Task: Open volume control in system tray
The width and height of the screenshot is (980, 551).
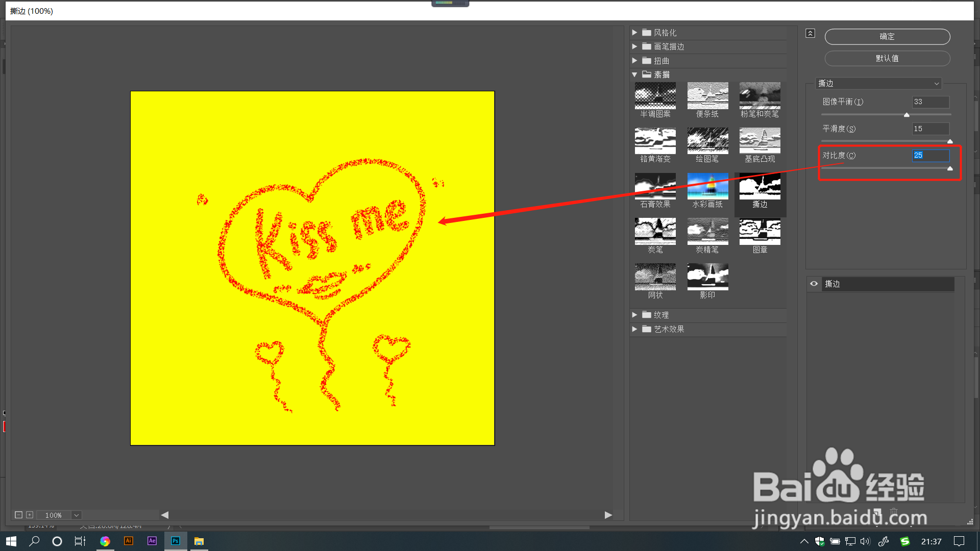Action: tap(865, 541)
